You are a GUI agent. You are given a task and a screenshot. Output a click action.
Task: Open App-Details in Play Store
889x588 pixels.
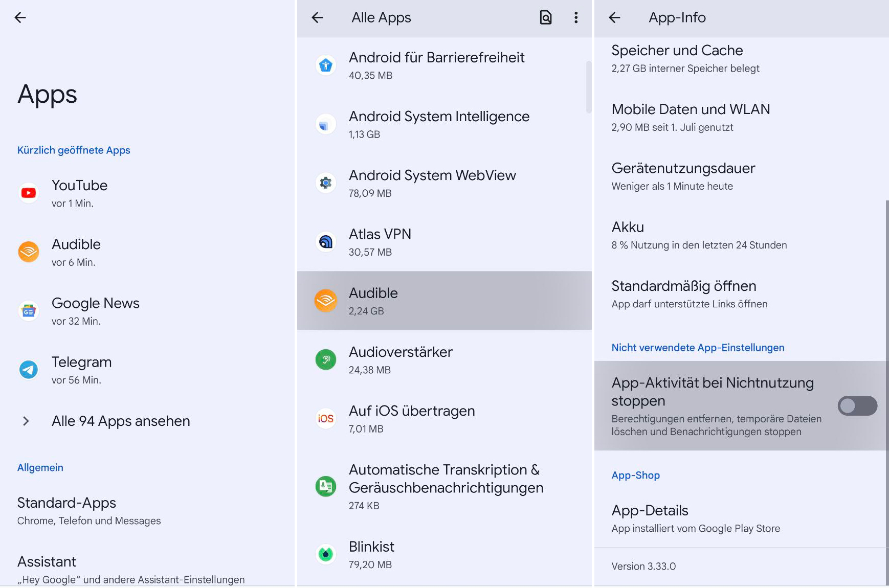[741, 518]
